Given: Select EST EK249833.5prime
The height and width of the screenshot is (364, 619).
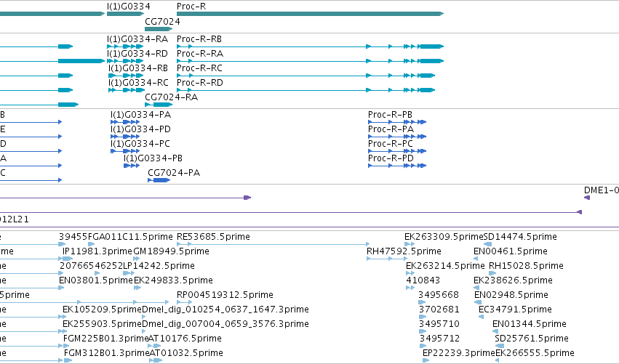Looking at the screenshot, I should [x=173, y=280].
